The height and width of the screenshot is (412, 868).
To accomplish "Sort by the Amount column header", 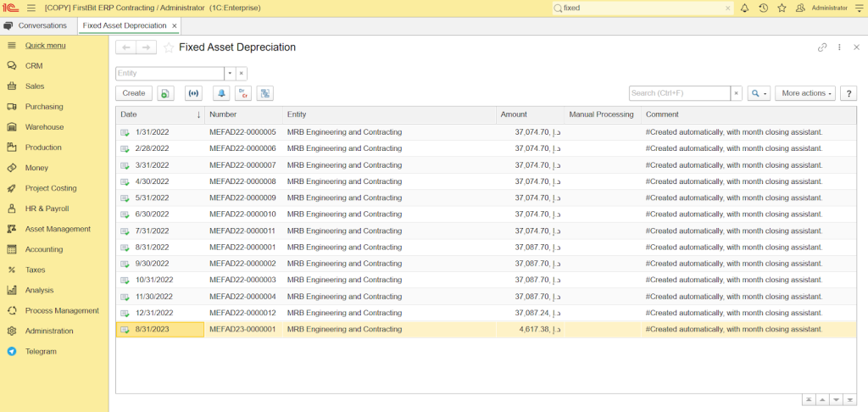I will click(530, 114).
